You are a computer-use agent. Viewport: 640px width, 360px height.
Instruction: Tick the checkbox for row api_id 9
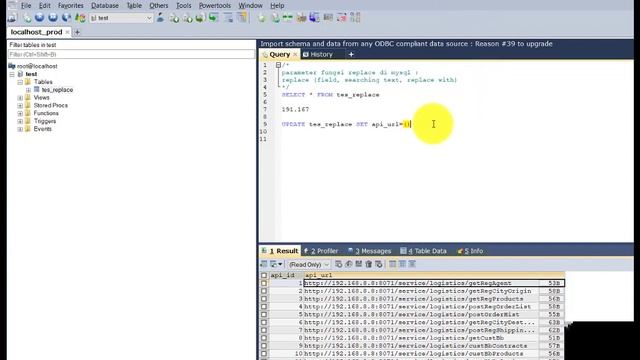(x=264, y=346)
